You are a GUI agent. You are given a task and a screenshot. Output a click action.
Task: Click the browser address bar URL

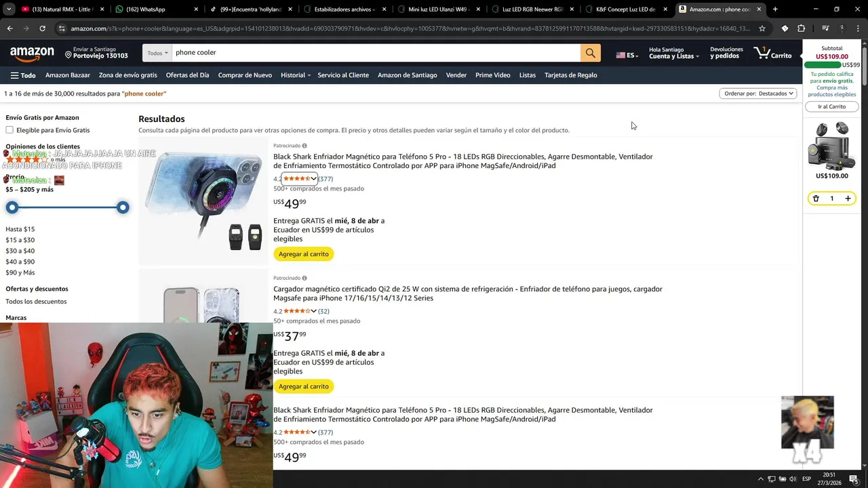[x=410, y=28]
